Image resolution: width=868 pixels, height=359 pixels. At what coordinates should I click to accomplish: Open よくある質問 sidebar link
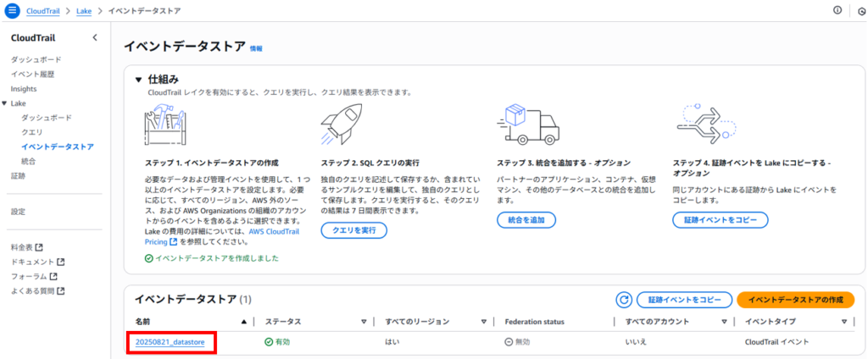coord(33,290)
